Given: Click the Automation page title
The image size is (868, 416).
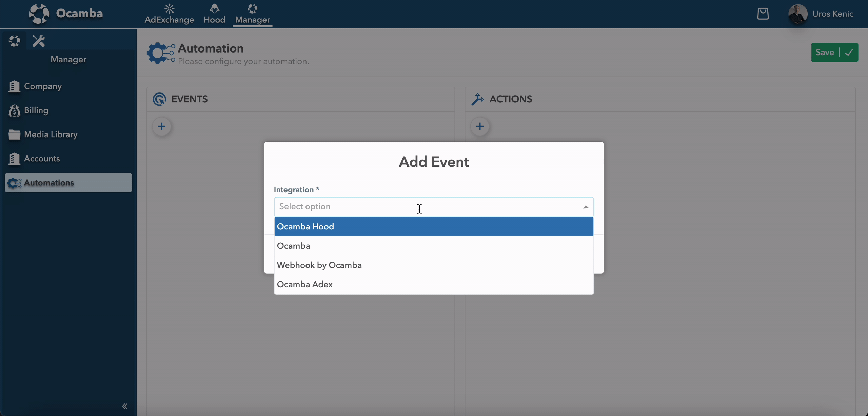Looking at the screenshot, I should coord(211,48).
